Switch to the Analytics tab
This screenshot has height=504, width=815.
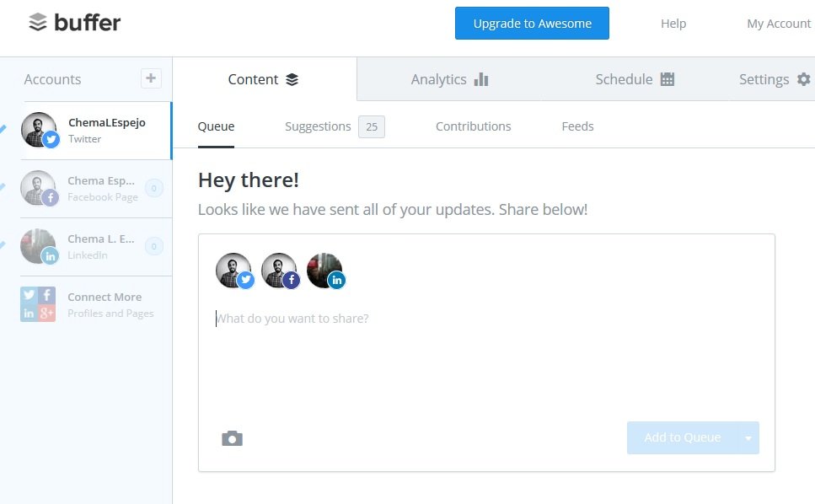(x=449, y=79)
